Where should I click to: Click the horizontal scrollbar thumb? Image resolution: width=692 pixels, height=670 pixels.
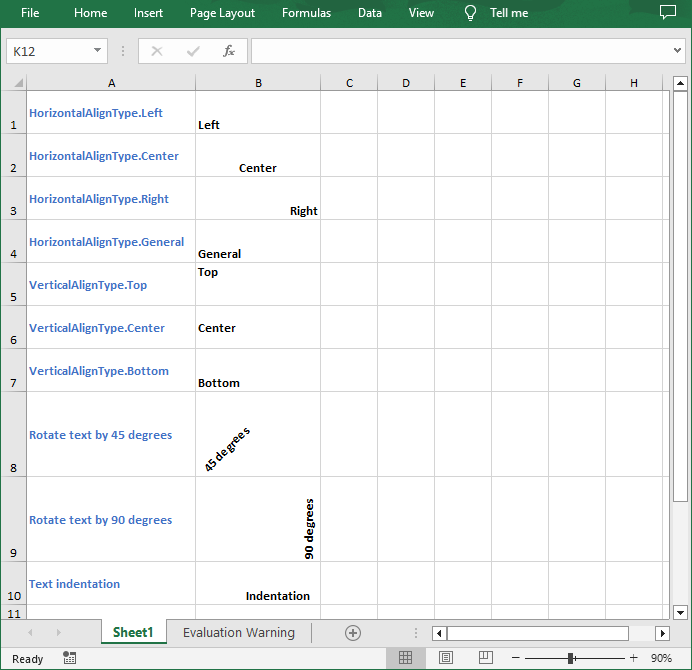coord(538,633)
